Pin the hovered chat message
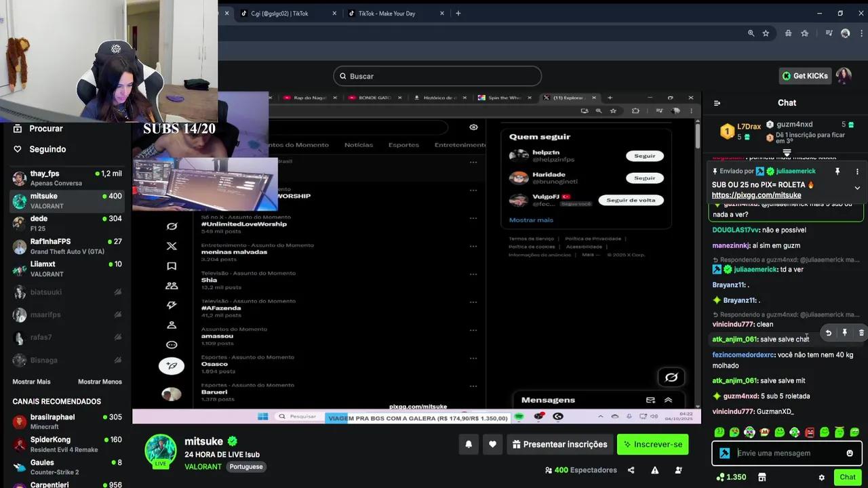The width and height of the screenshot is (868, 488). (x=844, y=333)
